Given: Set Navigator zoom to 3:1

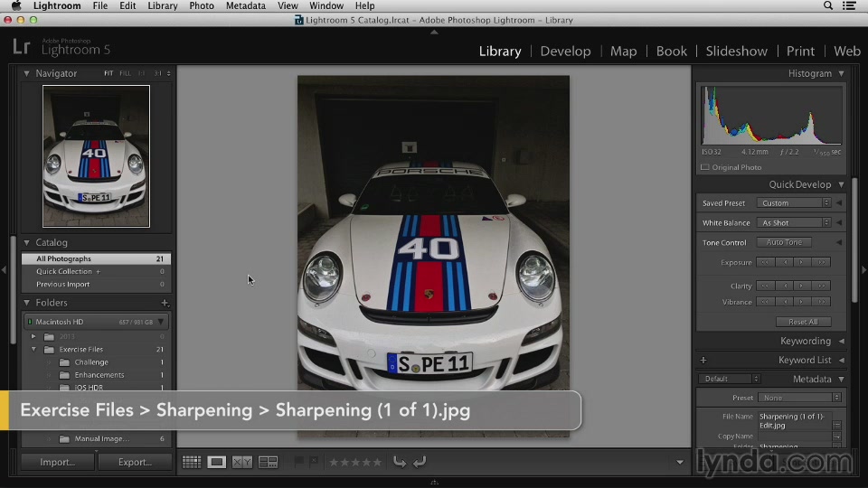Looking at the screenshot, I should click(x=157, y=73).
